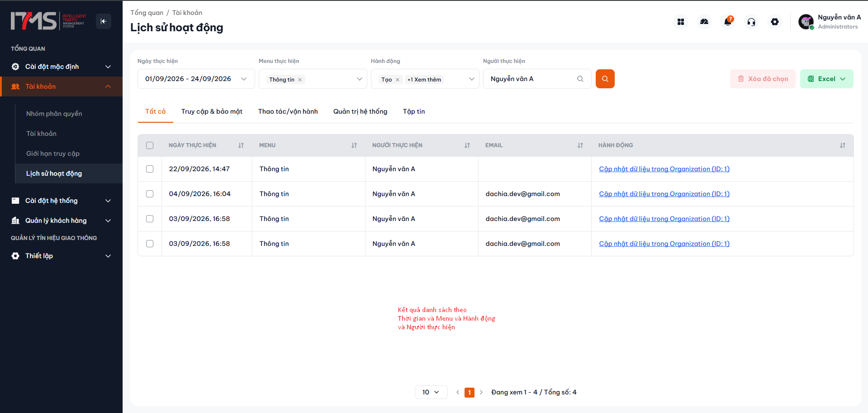Sort by Ngày thực hiện column

pos(241,145)
